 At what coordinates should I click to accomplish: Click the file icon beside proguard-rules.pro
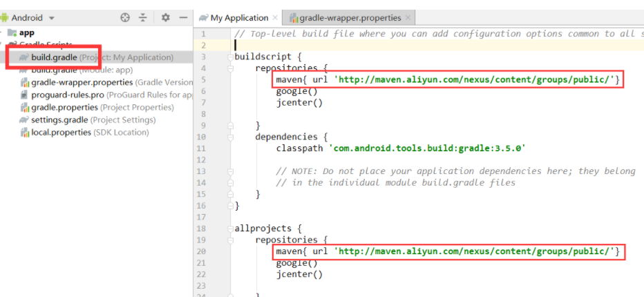[x=24, y=95]
